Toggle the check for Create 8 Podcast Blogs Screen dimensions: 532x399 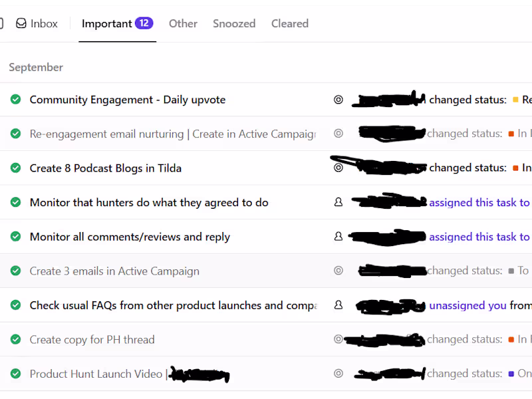click(15, 168)
